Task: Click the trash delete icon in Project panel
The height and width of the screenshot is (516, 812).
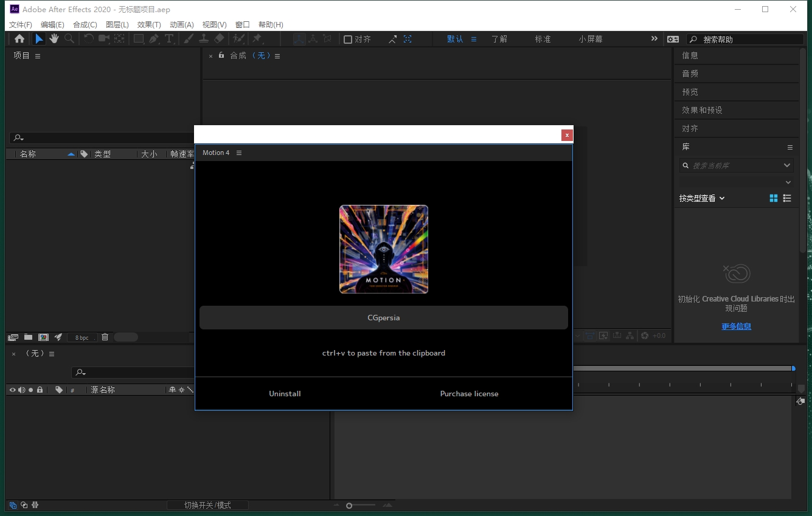Action: pos(105,337)
